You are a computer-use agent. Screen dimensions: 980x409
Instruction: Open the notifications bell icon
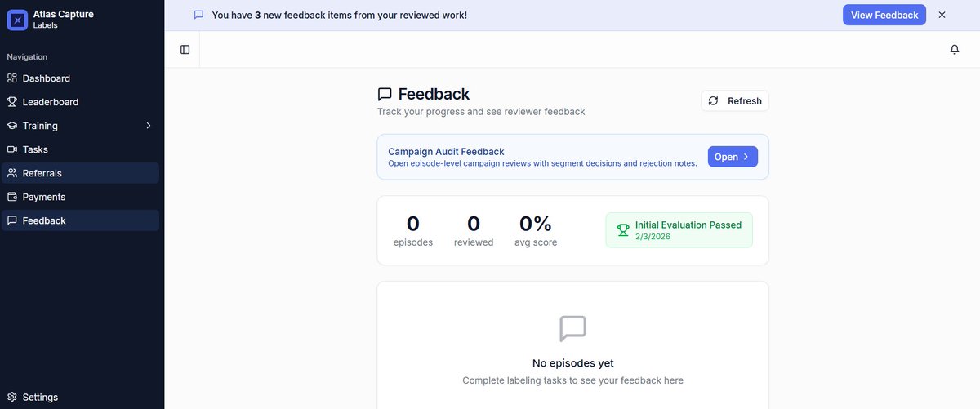pos(955,50)
